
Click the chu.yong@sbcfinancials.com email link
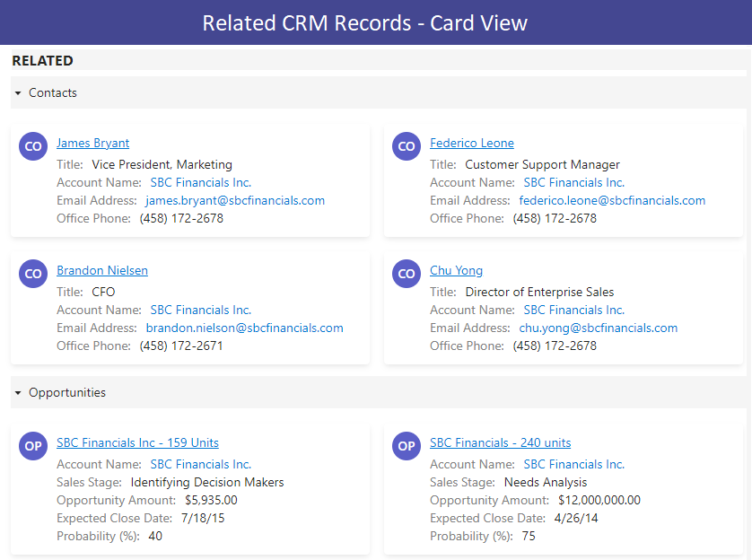point(598,328)
